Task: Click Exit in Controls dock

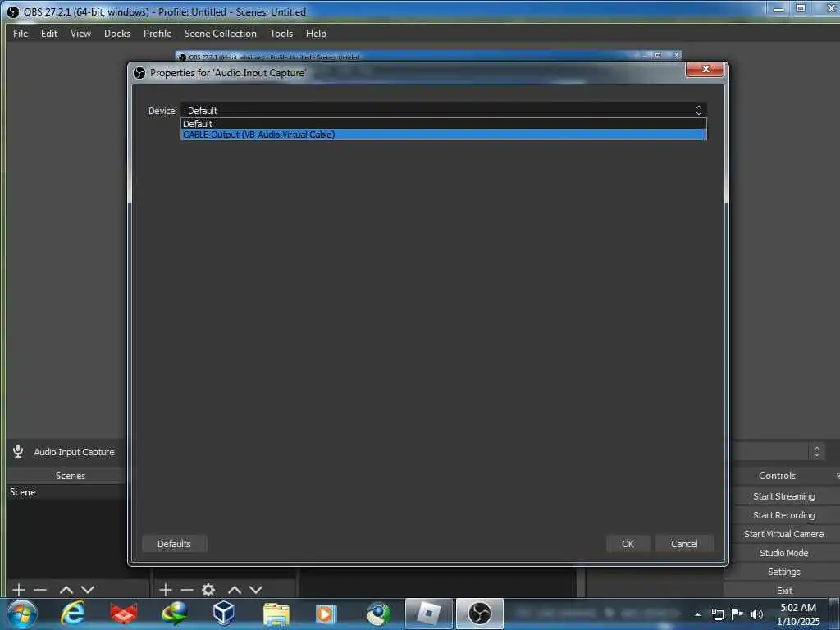Action: tap(783, 591)
